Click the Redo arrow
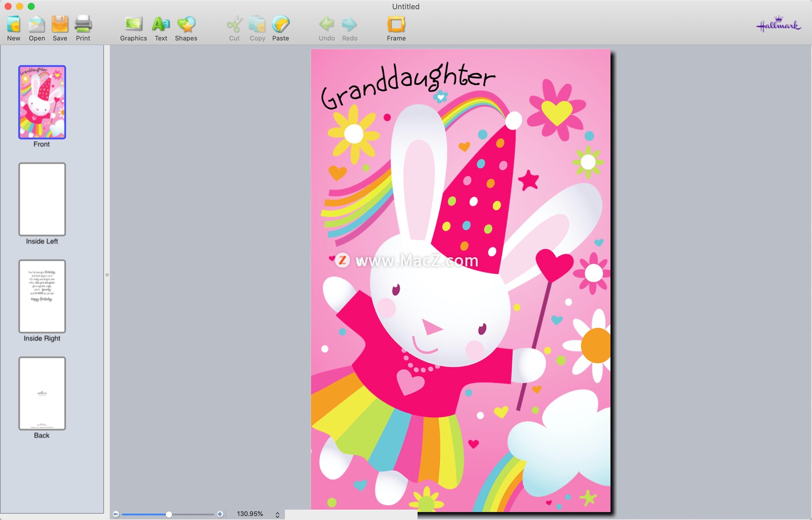 (x=349, y=24)
